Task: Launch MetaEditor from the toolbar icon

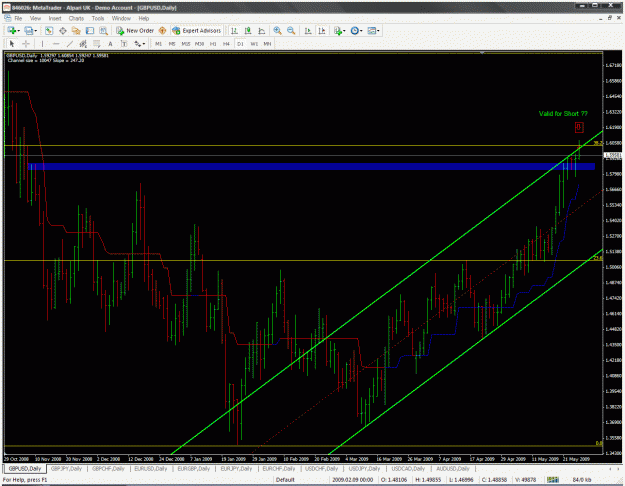Action: pyautogui.click(x=162, y=31)
